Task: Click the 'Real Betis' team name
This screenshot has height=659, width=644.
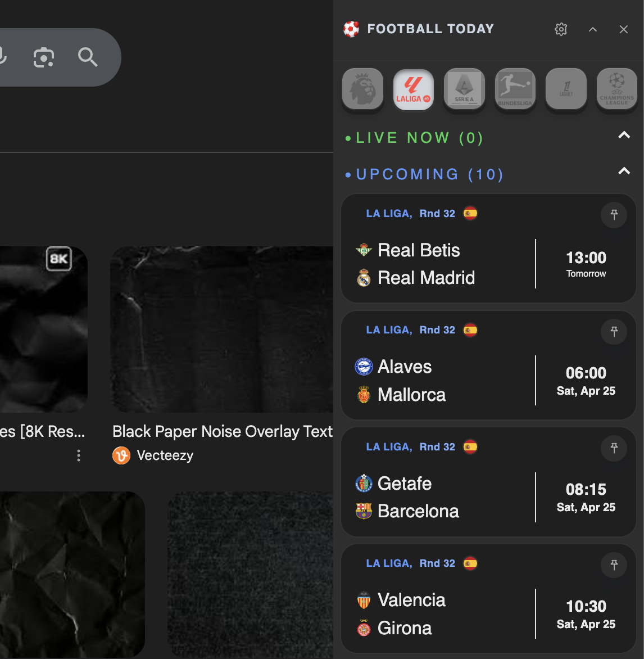Action: 419,250
